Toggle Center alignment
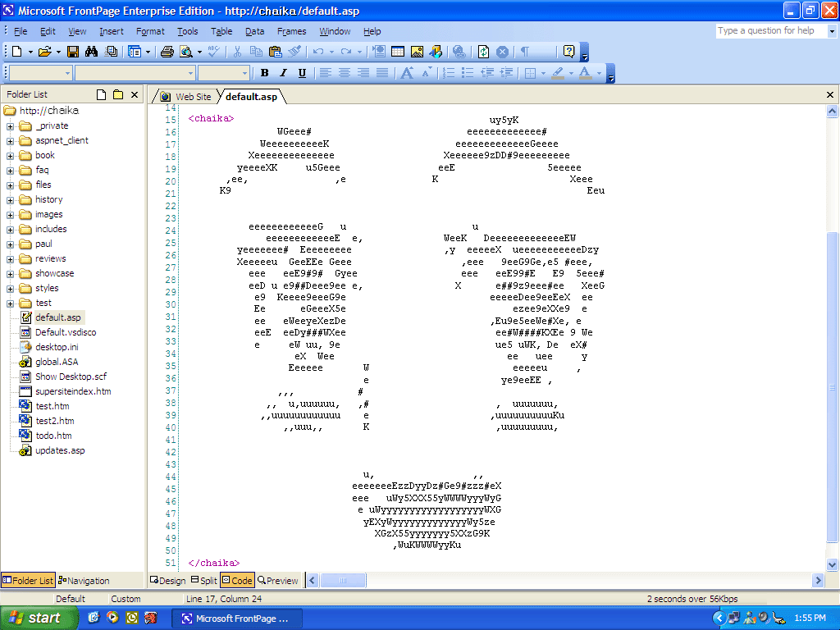The width and height of the screenshot is (840, 630). [x=345, y=73]
